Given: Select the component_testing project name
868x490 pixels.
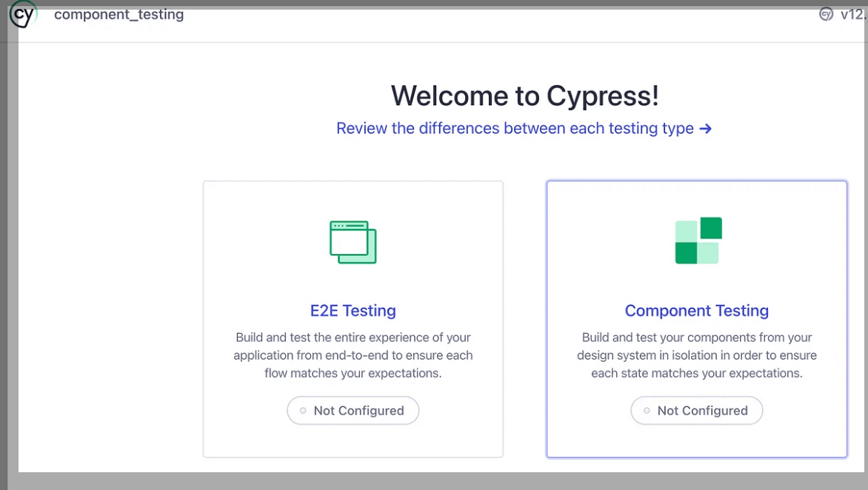Looking at the screenshot, I should point(119,14).
